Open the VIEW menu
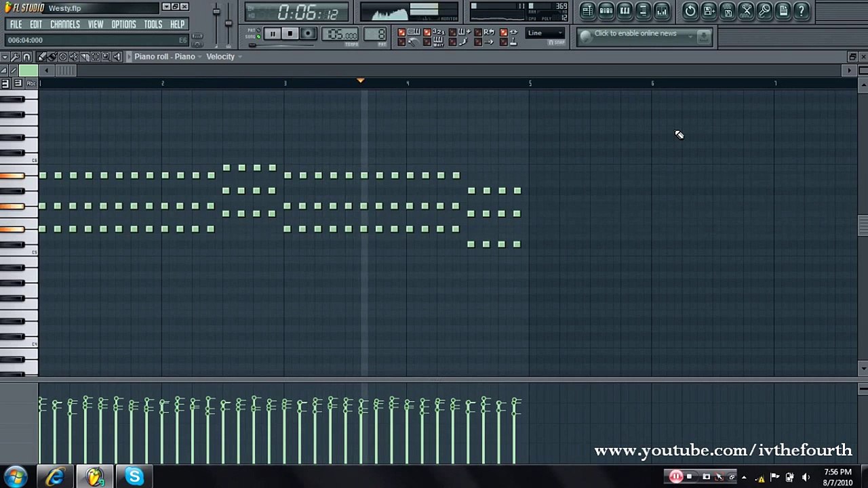Image resolution: width=868 pixels, height=488 pixels. [x=96, y=24]
